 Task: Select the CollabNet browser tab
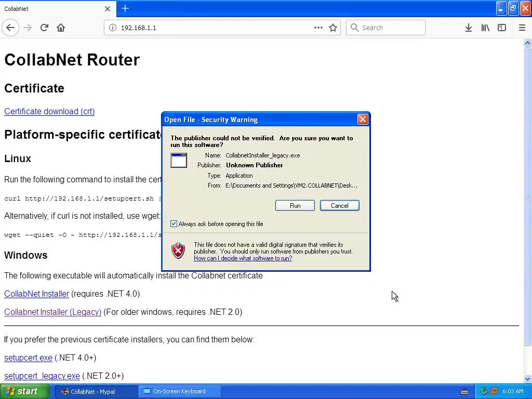click(x=58, y=8)
